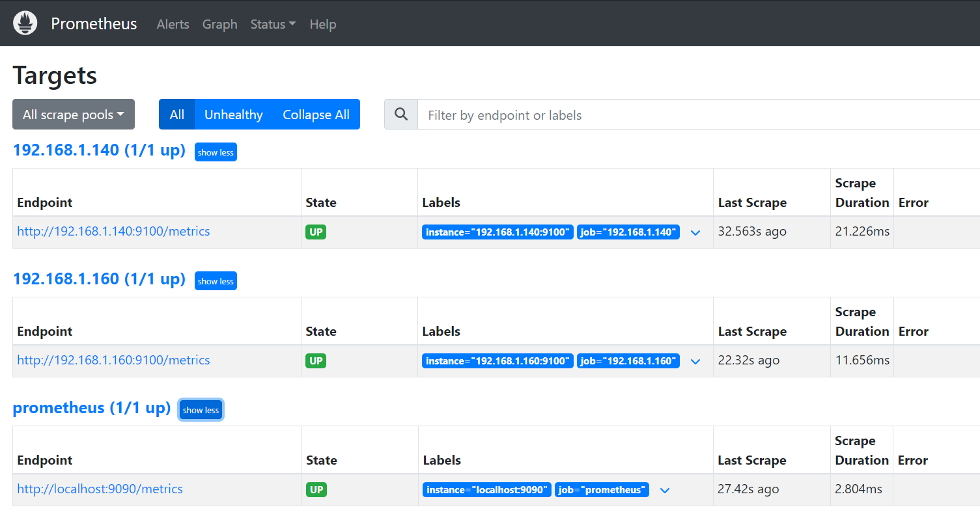Open the Help page

tap(323, 24)
